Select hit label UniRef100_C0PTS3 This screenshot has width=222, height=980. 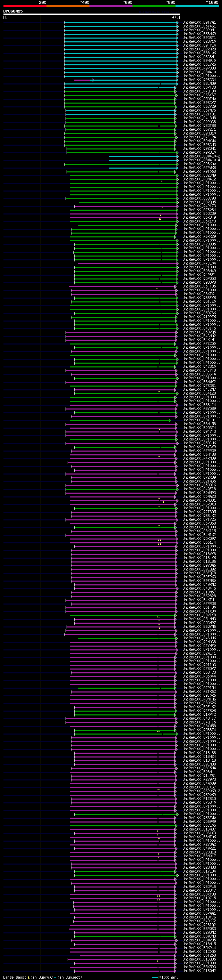199,88
